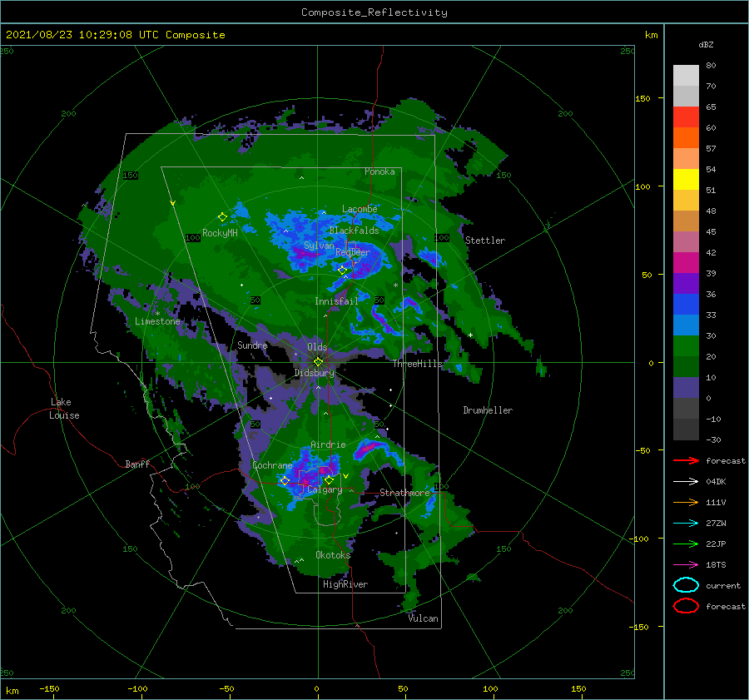
Task: Click the Vulcan town label
Action: (x=424, y=618)
